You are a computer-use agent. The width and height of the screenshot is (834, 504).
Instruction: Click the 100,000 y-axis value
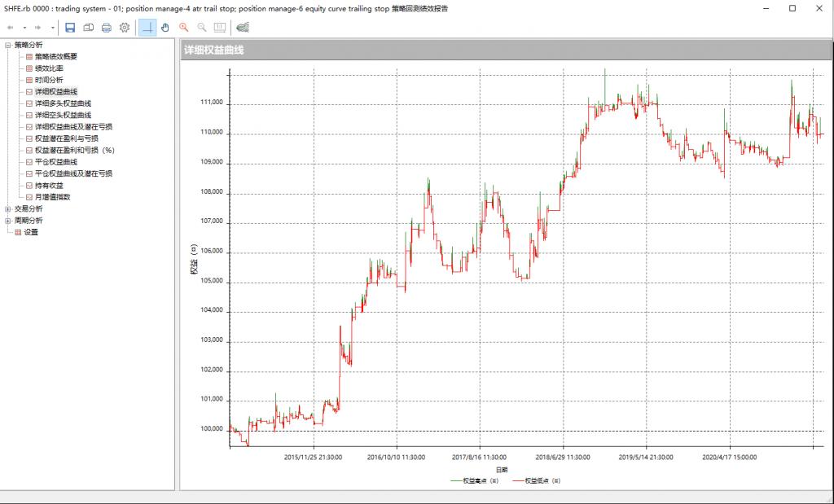[211, 428]
